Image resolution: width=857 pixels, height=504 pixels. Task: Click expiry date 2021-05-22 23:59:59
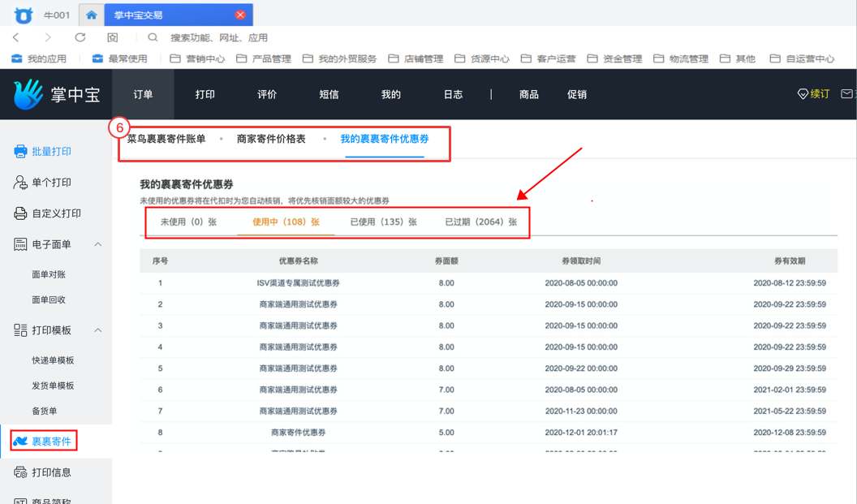(790, 411)
